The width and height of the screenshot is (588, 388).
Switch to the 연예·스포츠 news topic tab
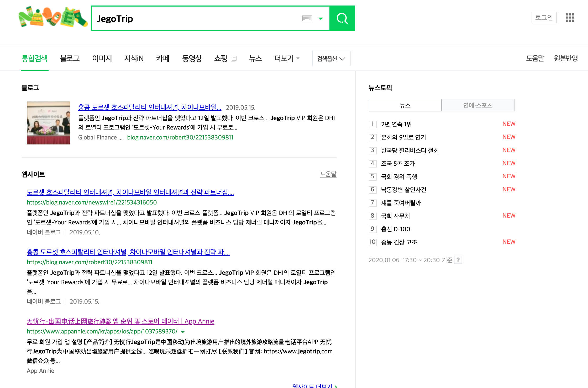pyautogui.click(x=477, y=105)
